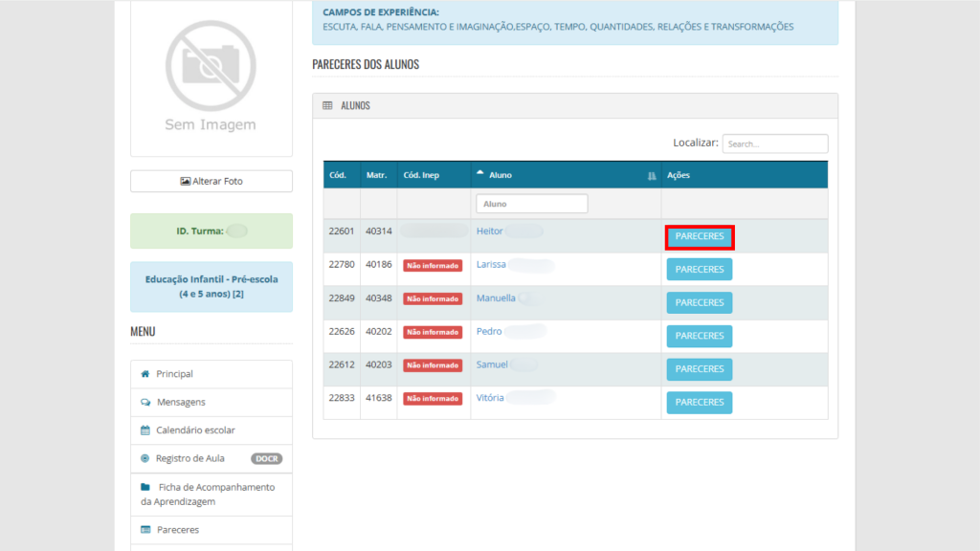Click the chat bubbles icon for Mensagens
Screen dimensions: 980x551
[145, 403]
